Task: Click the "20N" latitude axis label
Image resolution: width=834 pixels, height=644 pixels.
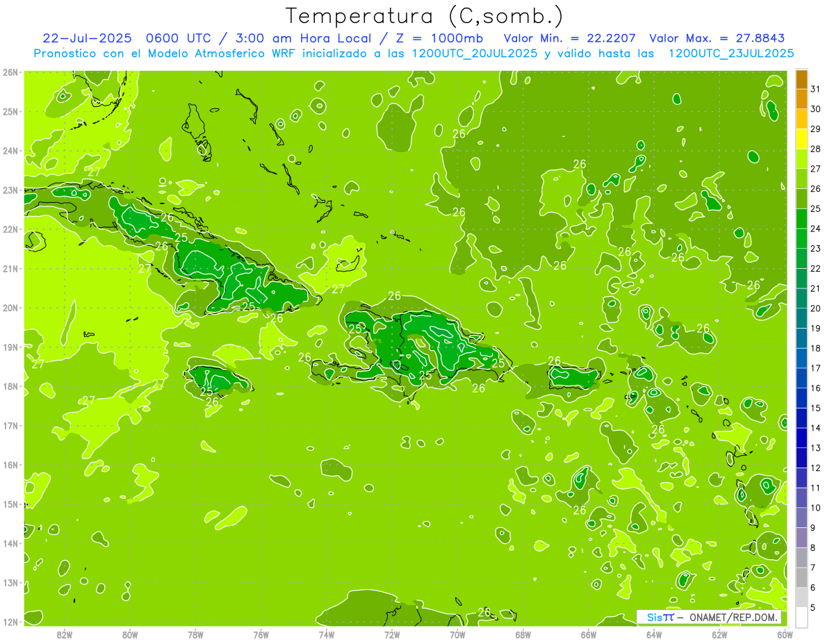Action: tap(10, 308)
